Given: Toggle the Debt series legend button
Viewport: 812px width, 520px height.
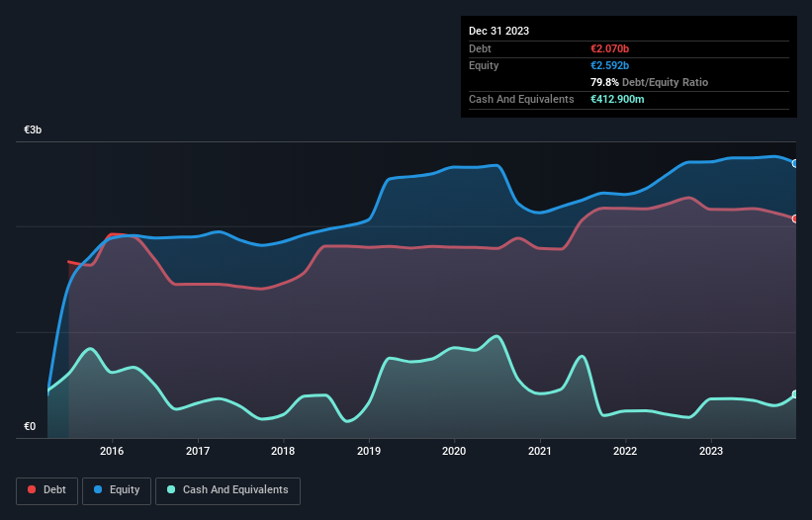Looking at the screenshot, I should click(46, 490).
